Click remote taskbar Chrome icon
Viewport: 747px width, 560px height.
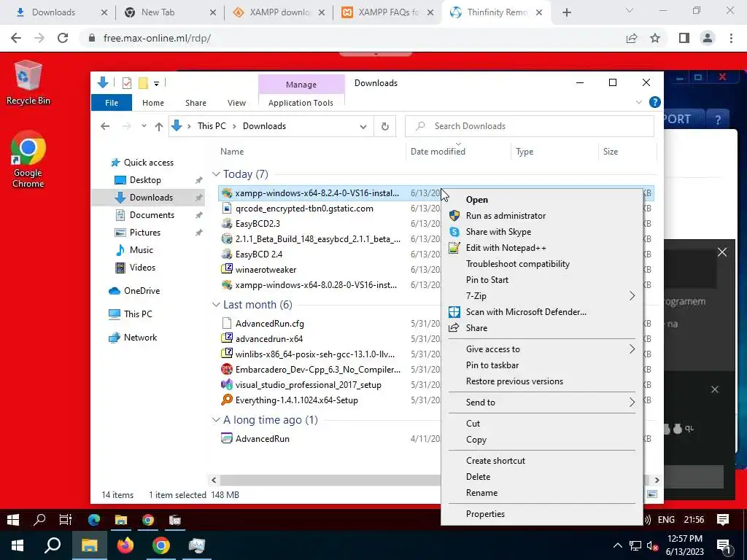(148, 520)
